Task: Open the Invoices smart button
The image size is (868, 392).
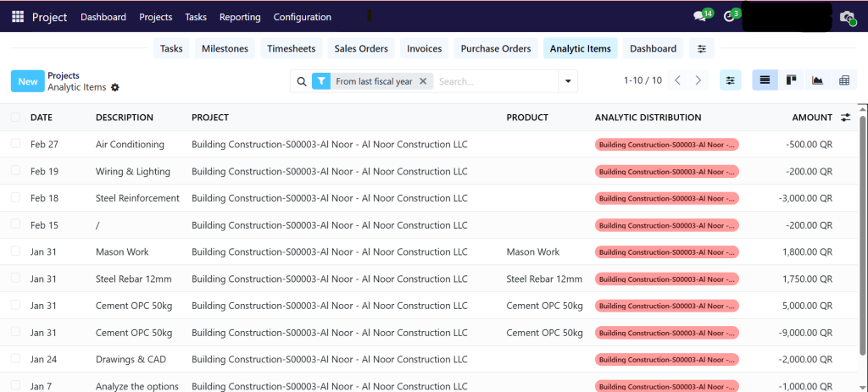Action: [425, 48]
